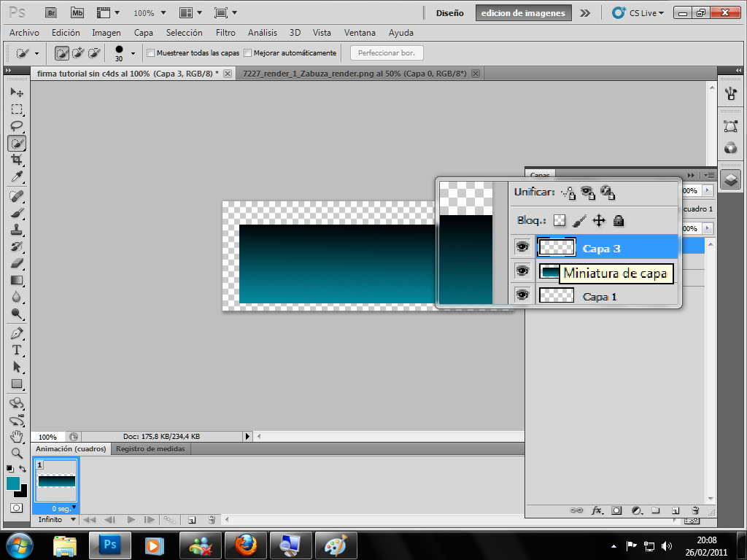Viewport: 747px width, 560px height.
Task: Select the Gradient tool
Action: click(x=17, y=280)
